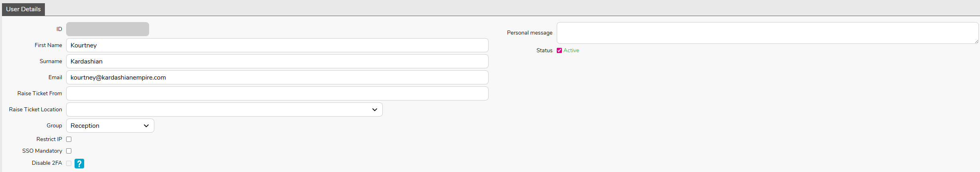Open the Group dropdown showing Reception
The height and width of the screenshot is (172, 980).
[110, 126]
